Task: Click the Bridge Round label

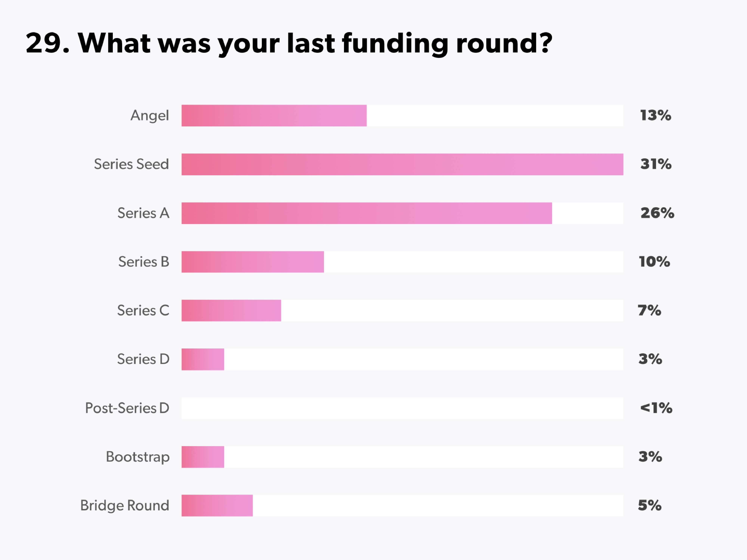Action: click(125, 506)
